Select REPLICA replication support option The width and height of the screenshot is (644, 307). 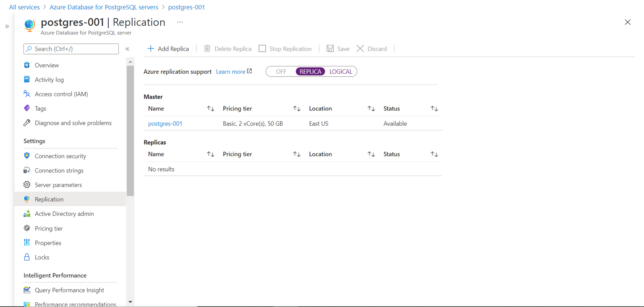point(310,71)
